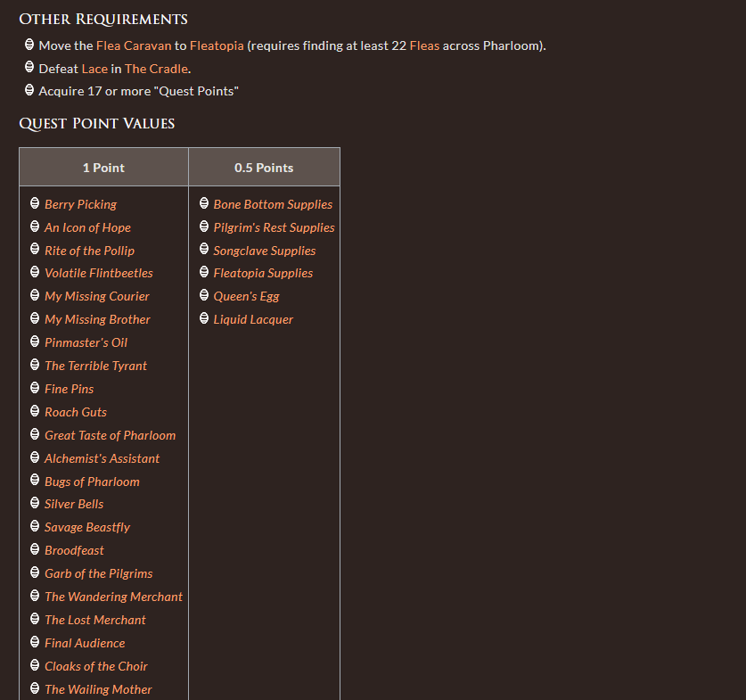This screenshot has height=700, width=746.
Task: Open An Icon of Hope quest
Action: coord(87,227)
